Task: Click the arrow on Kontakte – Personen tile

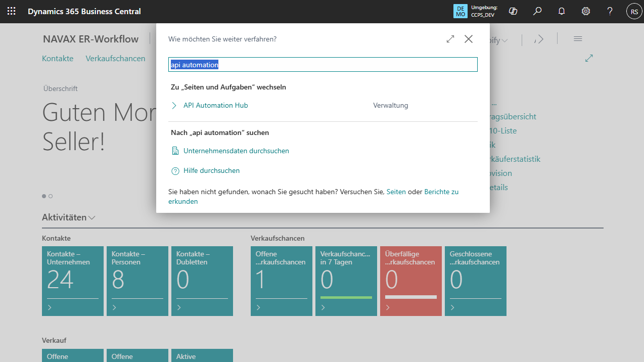Action: [x=114, y=307]
